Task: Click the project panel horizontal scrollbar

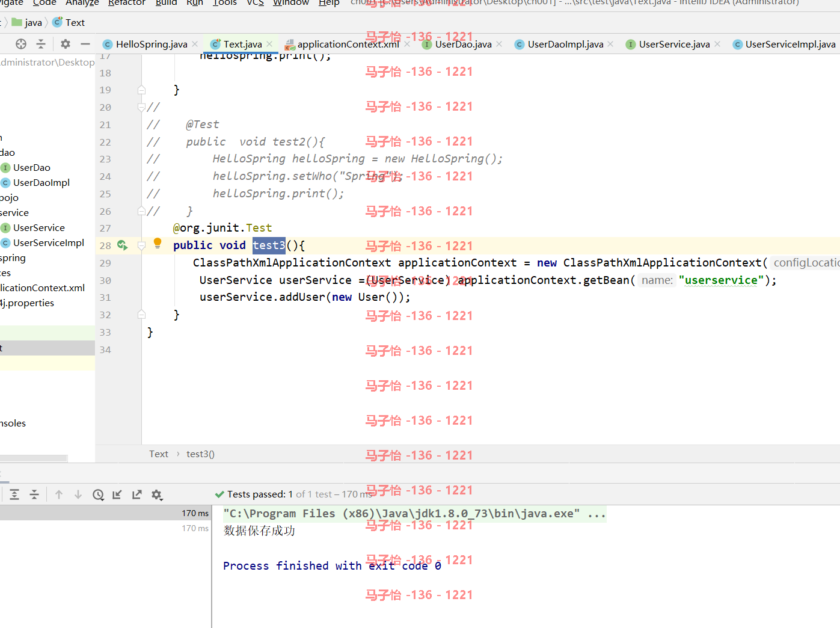Action: click(34, 458)
